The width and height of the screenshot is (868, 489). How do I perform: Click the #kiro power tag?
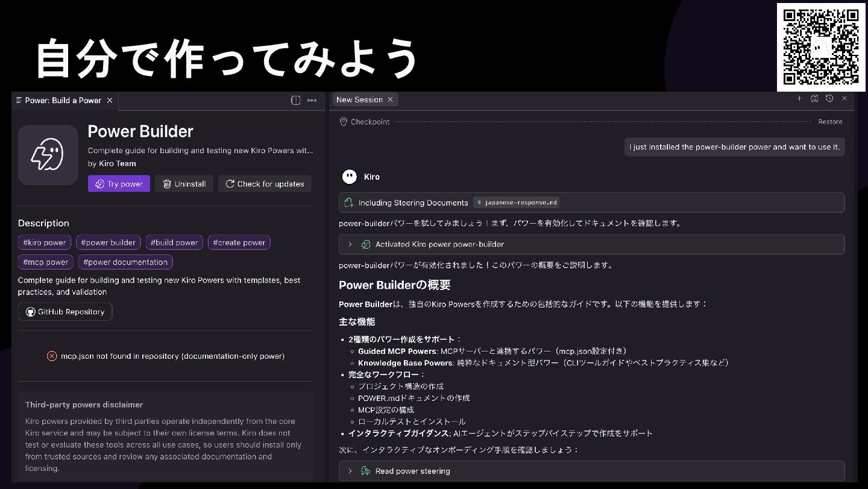click(x=45, y=242)
